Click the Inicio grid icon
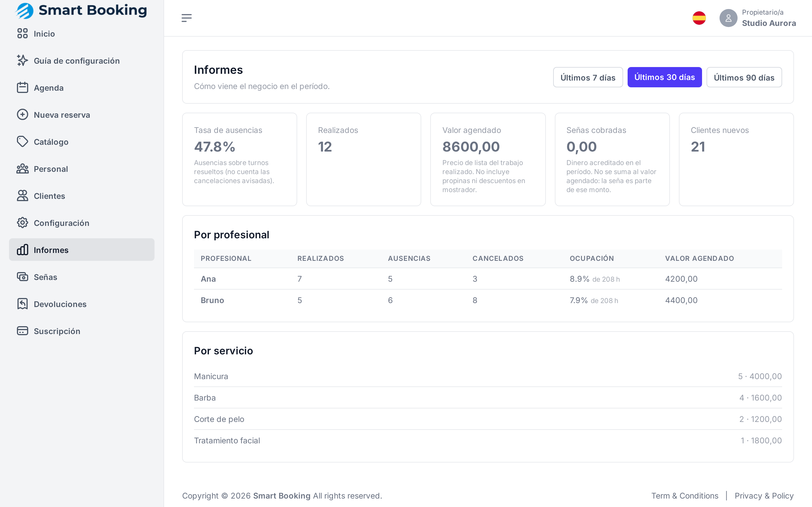 click(23, 34)
